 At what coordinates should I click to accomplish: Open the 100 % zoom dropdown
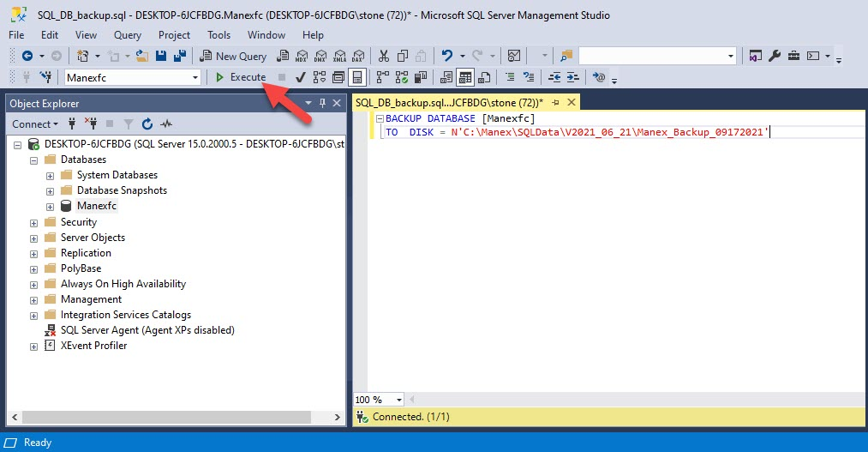coord(398,400)
